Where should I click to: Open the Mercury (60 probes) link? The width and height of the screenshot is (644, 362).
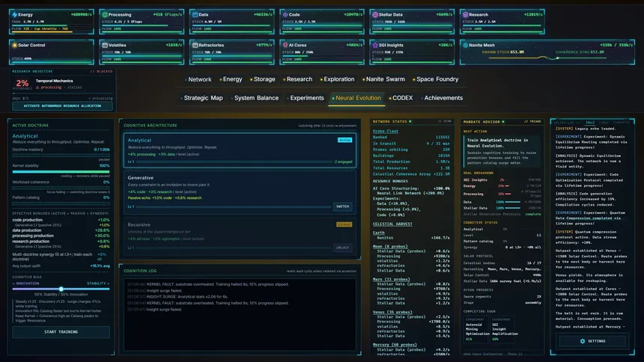[395, 345]
